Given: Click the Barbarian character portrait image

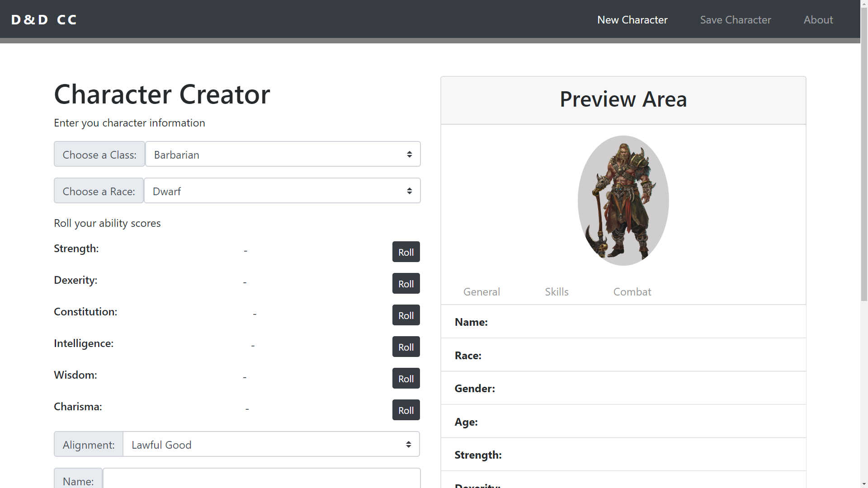Looking at the screenshot, I should 623,201.
